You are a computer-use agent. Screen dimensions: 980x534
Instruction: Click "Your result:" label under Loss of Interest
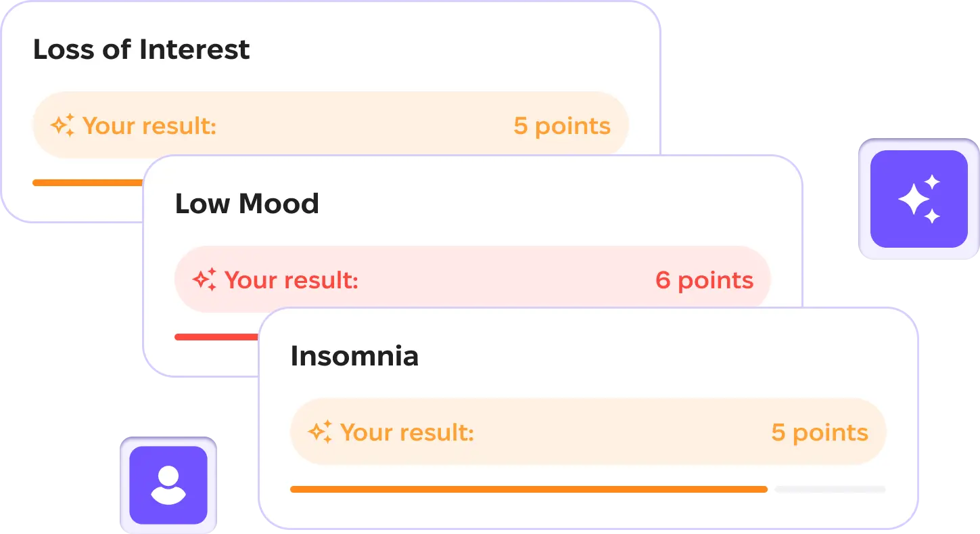tap(149, 126)
